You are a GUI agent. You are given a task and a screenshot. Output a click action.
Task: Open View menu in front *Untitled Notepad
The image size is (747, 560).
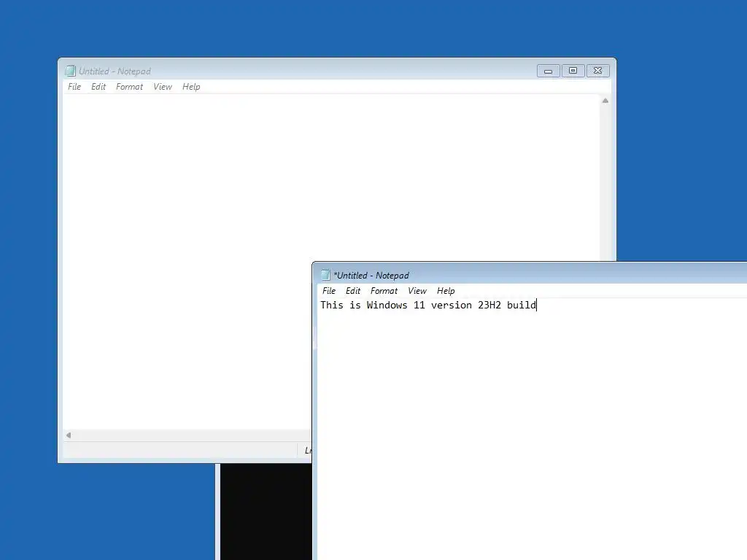[417, 291]
